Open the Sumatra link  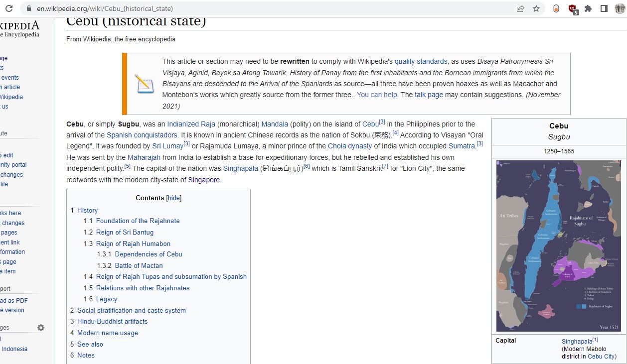462,146
